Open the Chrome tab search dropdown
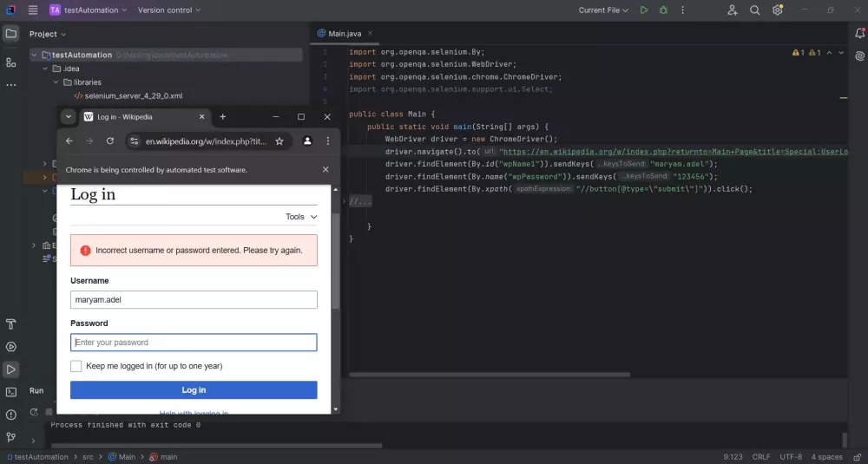The height and width of the screenshot is (464, 868). (x=68, y=117)
